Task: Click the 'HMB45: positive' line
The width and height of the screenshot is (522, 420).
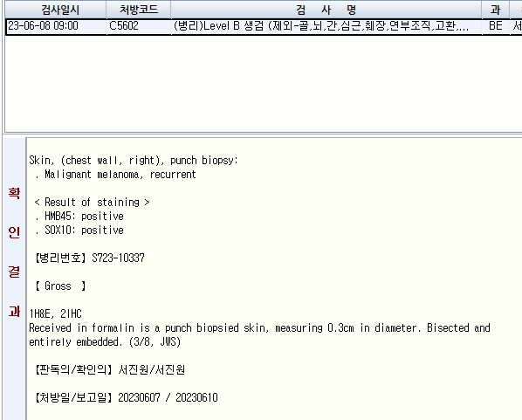Action: point(79,217)
